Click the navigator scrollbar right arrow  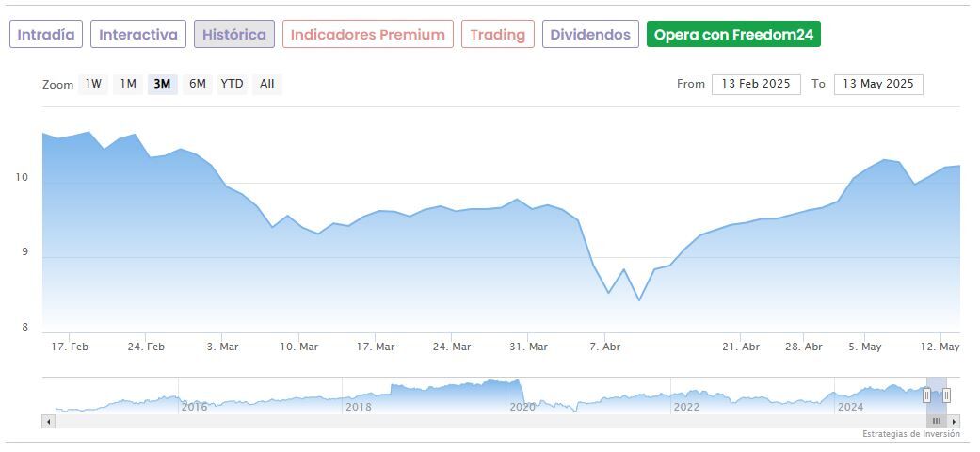tap(954, 422)
